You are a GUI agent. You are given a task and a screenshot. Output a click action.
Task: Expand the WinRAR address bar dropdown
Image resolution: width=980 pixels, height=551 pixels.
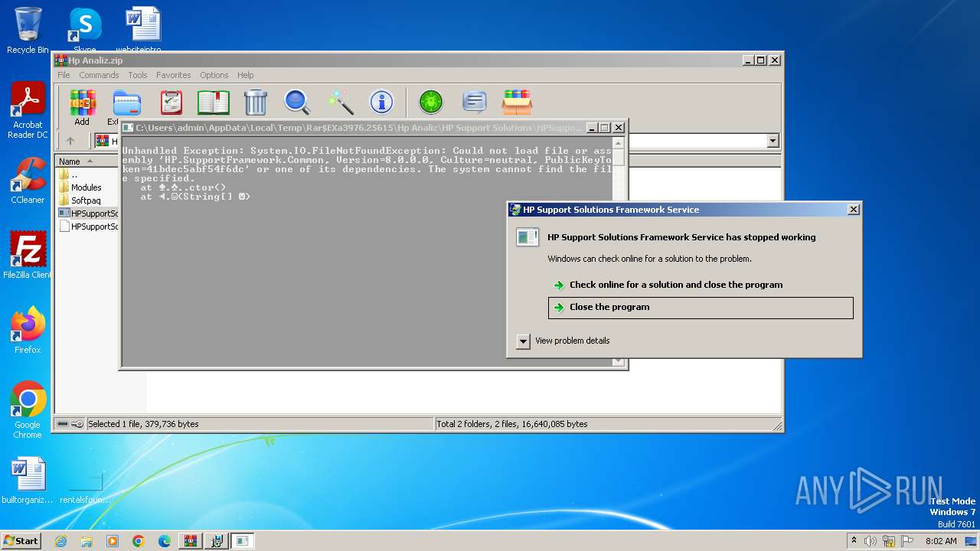pos(773,141)
